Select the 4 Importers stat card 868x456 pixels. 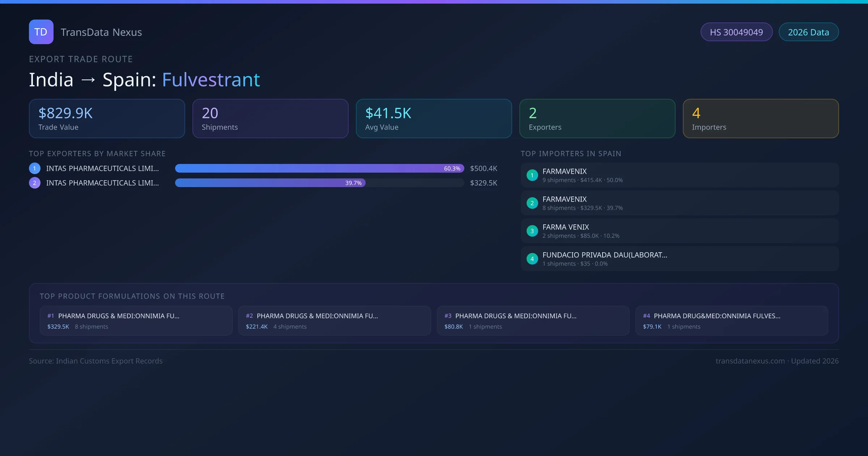click(x=760, y=119)
